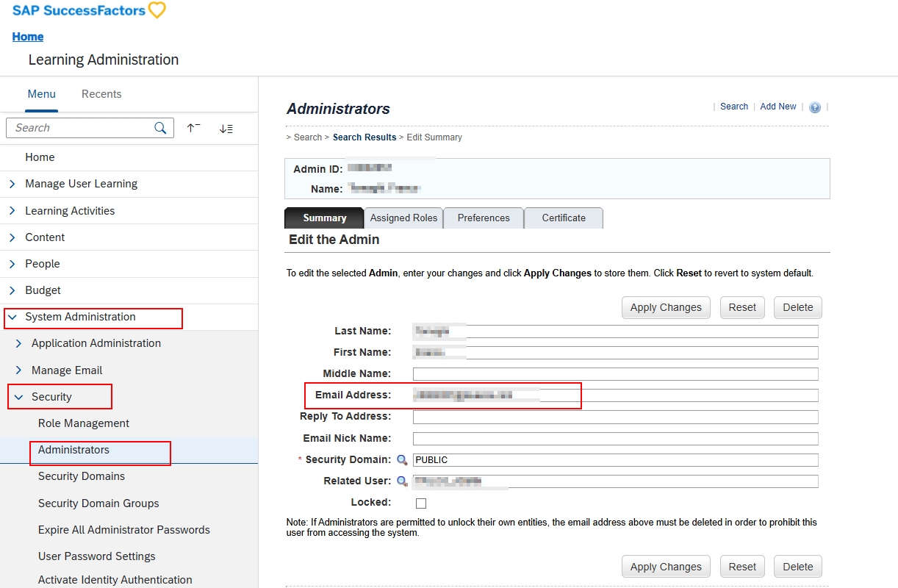Expand Manage User Learning menu section
The height and width of the screenshot is (588, 898).
(x=12, y=184)
